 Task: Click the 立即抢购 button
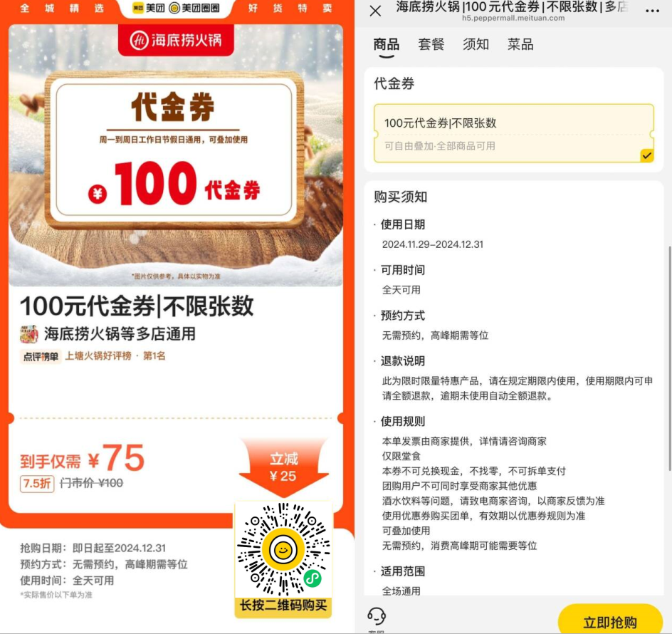click(610, 620)
